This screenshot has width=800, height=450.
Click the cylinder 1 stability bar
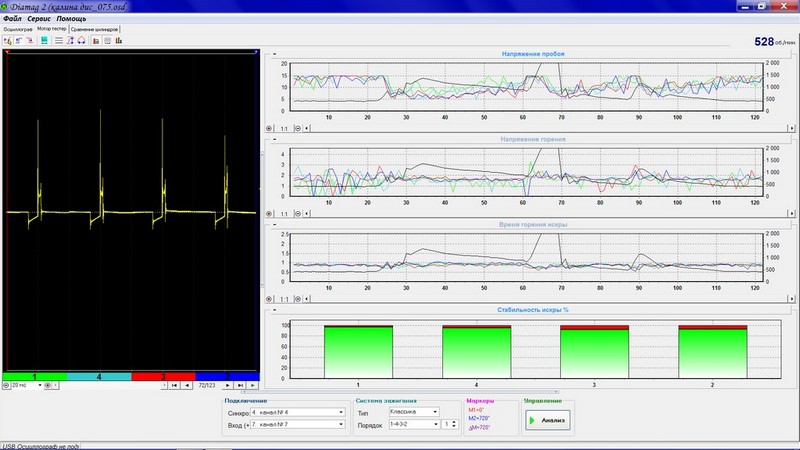(358, 352)
